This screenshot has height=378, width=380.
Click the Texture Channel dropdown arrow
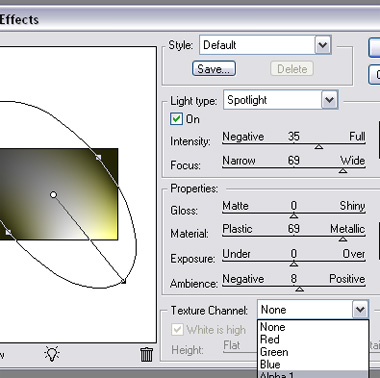coord(360,310)
